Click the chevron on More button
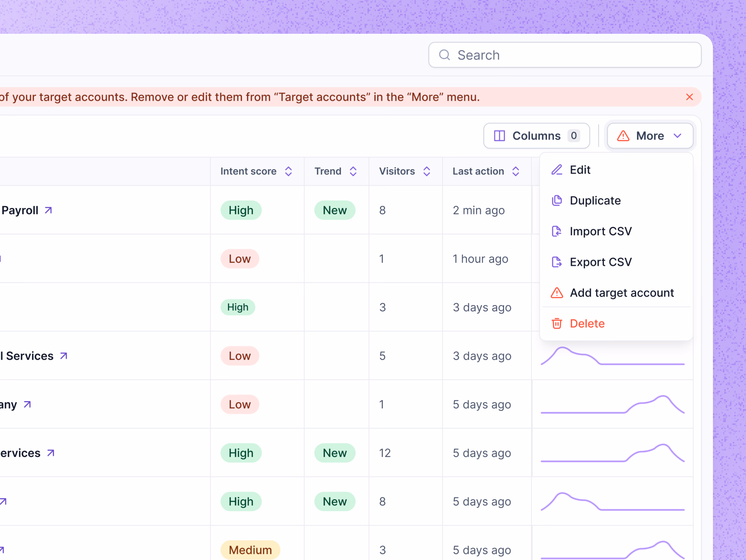Viewport: 746px width, 560px height. (677, 136)
